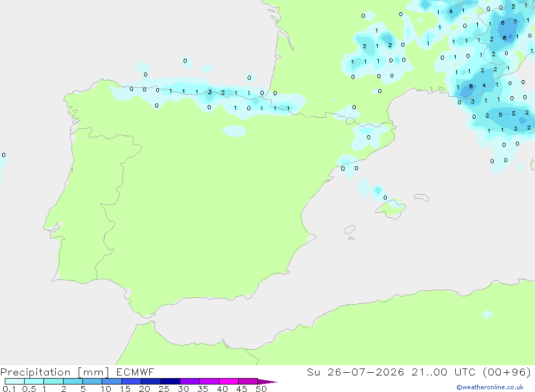The image size is (535, 392).
Task: Click the 0.1–0.5 mm palest cyan legend swatch
Action: click(x=14, y=381)
